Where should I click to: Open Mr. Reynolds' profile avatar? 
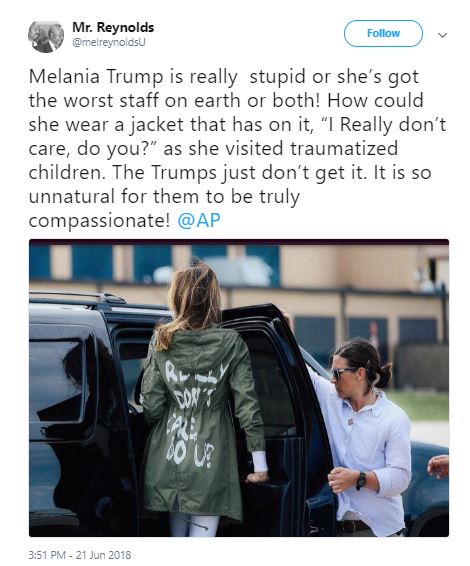pos(46,36)
